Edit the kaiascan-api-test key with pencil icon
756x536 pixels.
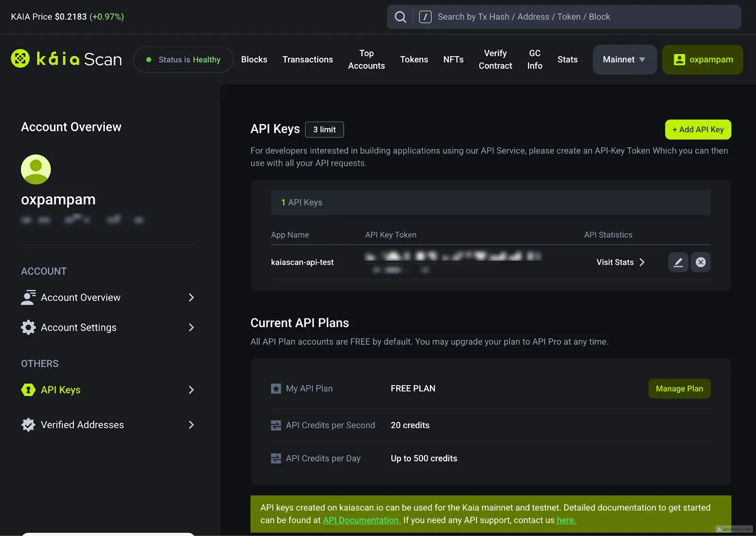[x=678, y=262]
